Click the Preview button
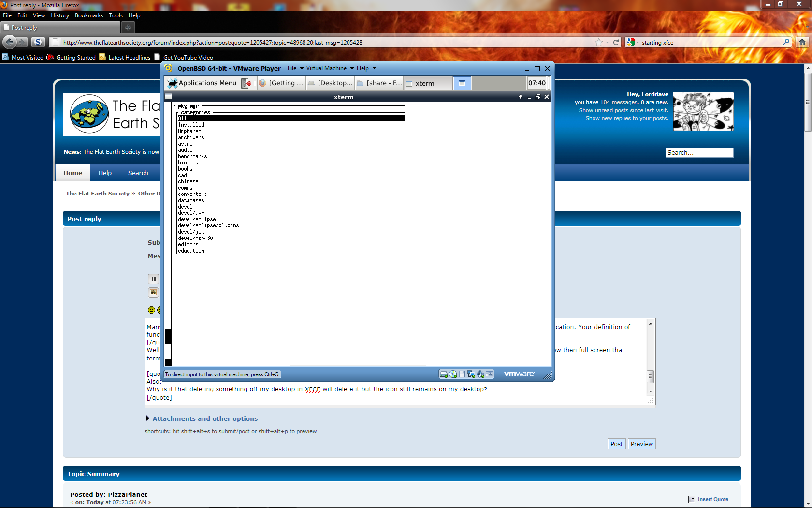Image resolution: width=812 pixels, height=508 pixels. [x=642, y=444]
